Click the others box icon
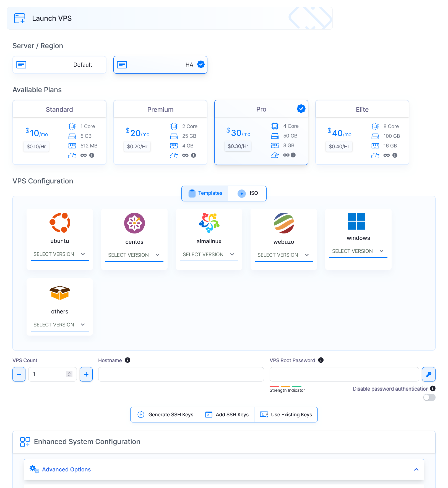448x488 pixels. click(60, 293)
